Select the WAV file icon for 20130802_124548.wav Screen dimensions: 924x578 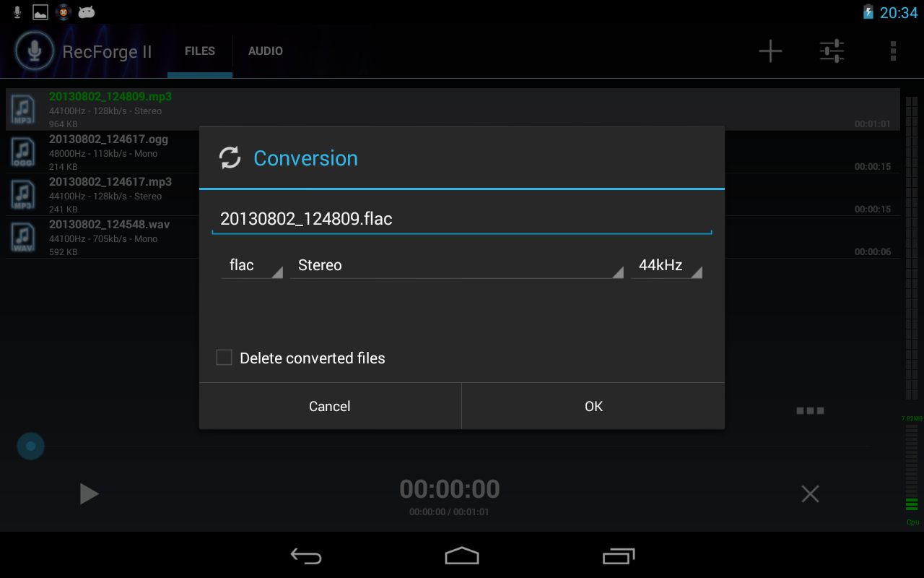[22, 236]
